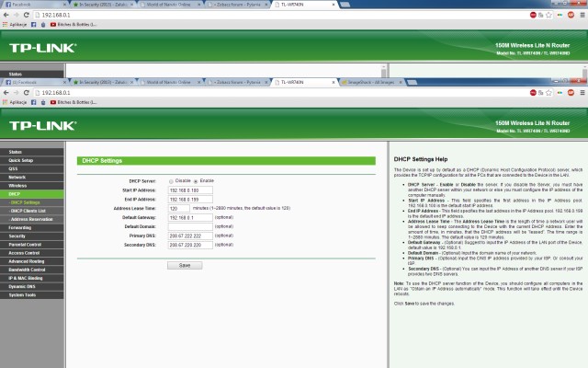This screenshot has height=368, width=588.
Task: Open the Security menu in the sidebar
Action: pyautogui.click(x=32, y=236)
